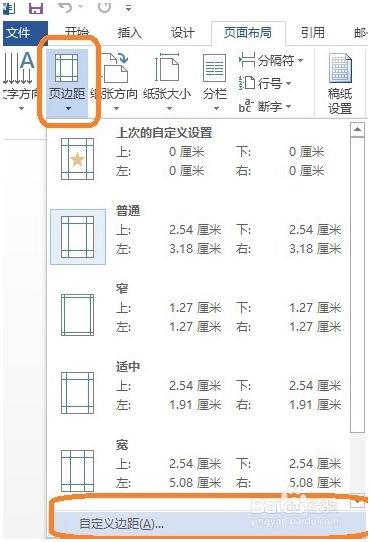This screenshot has width=371, height=542.
Task: Click the 断字 bc hyphenation icon
Action: [246, 106]
